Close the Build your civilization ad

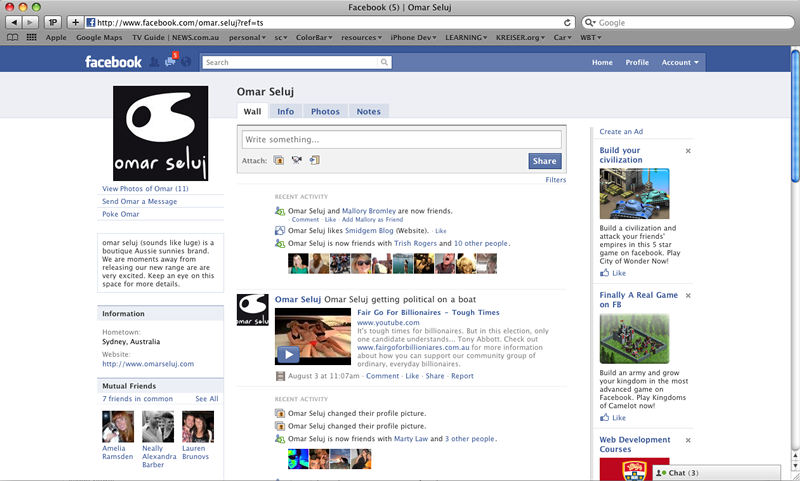pos(688,151)
